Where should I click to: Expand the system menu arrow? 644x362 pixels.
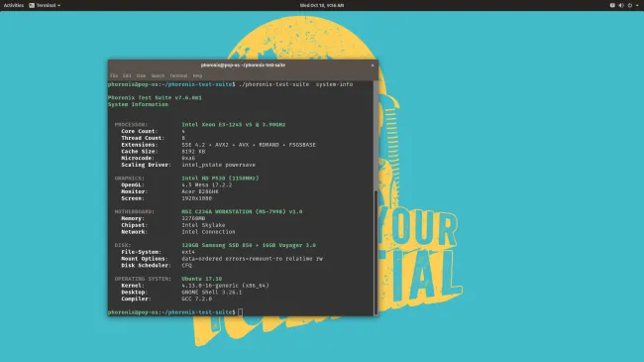click(637, 5)
